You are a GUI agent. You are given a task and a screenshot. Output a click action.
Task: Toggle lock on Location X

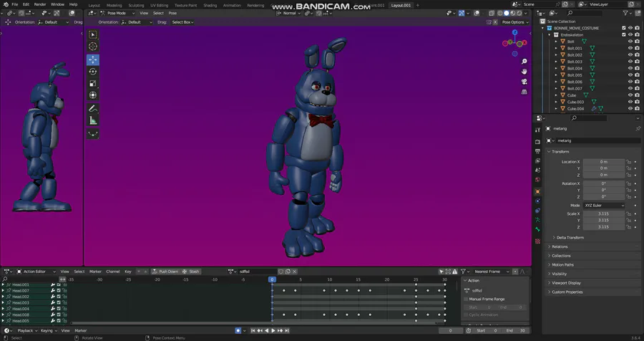(x=628, y=162)
